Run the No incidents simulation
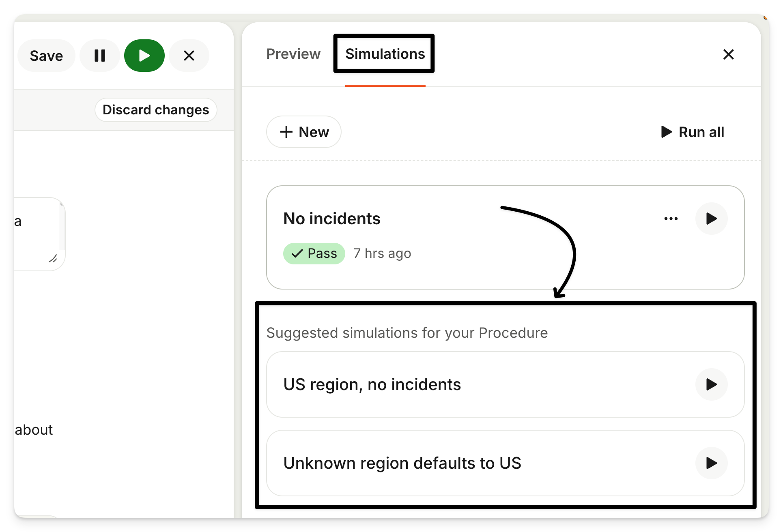 pos(712,219)
